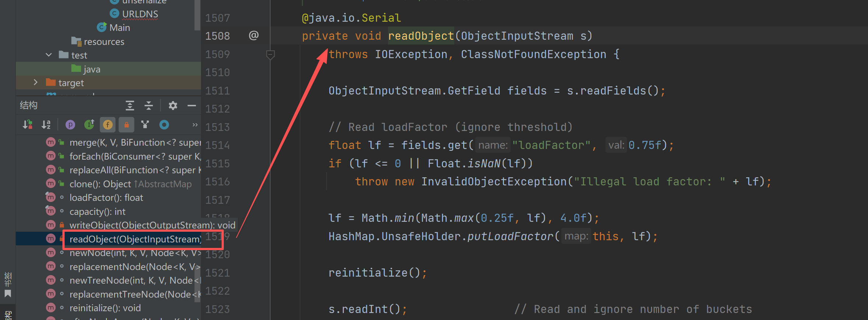Toggle Show Inherited members filter
This screenshot has height=320, width=868.
tap(89, 125)
